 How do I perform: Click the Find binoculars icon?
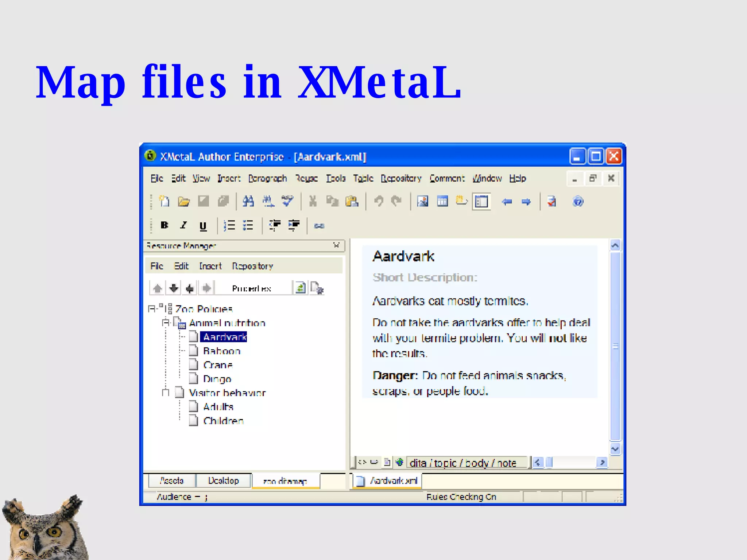[x=248, y=201]
